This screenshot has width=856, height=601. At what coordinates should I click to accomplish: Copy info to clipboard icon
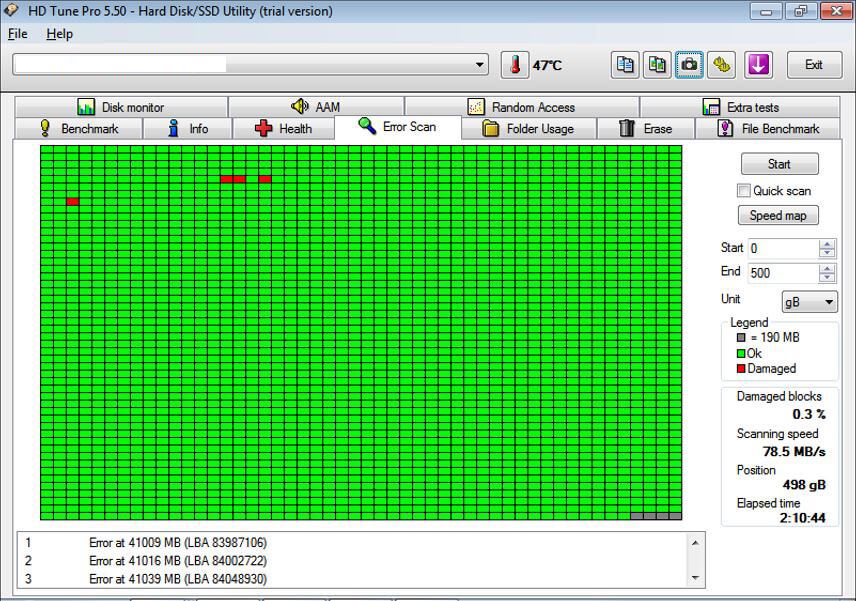625,66
